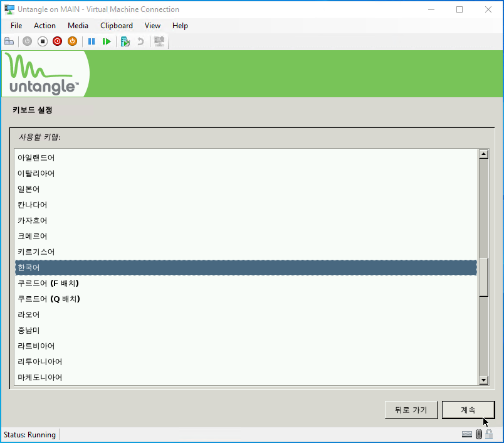Click the Start VM power icon
504x443 pixels.
click(x=27, y=41)
